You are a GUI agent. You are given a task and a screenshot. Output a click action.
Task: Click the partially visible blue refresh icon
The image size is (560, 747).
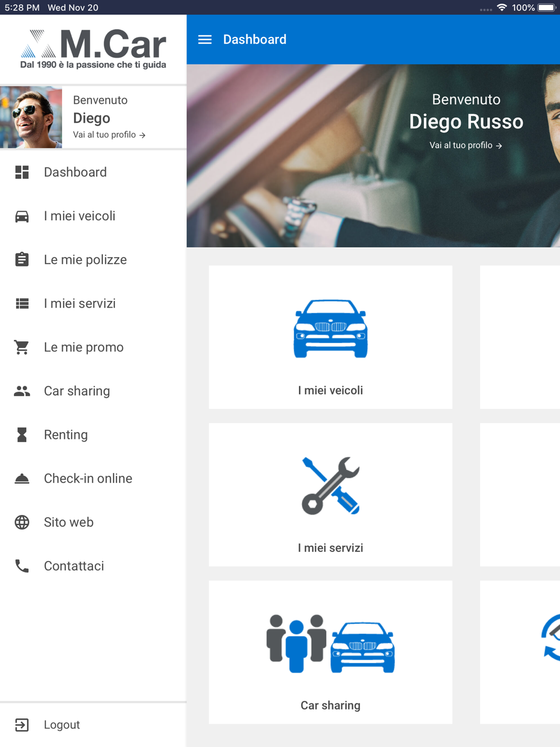pos(551,638)
